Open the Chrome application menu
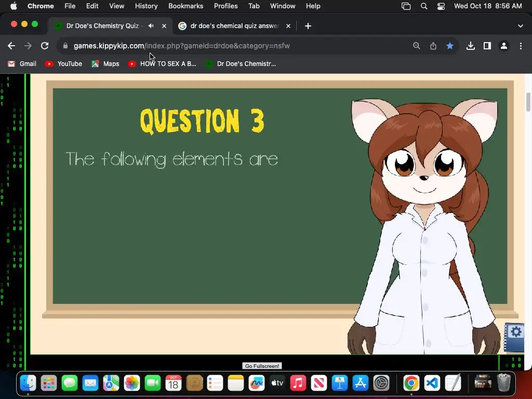 (41, 6)
